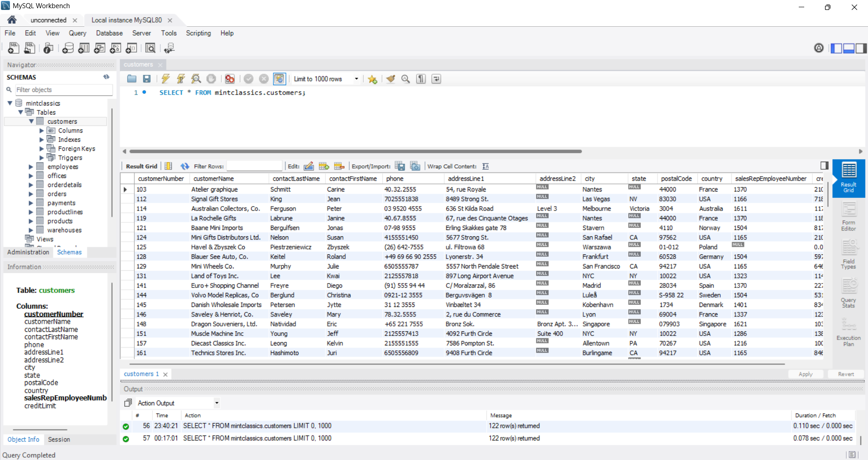
Task: Open the Inspector for the selected object
Action: pos(48,48)
